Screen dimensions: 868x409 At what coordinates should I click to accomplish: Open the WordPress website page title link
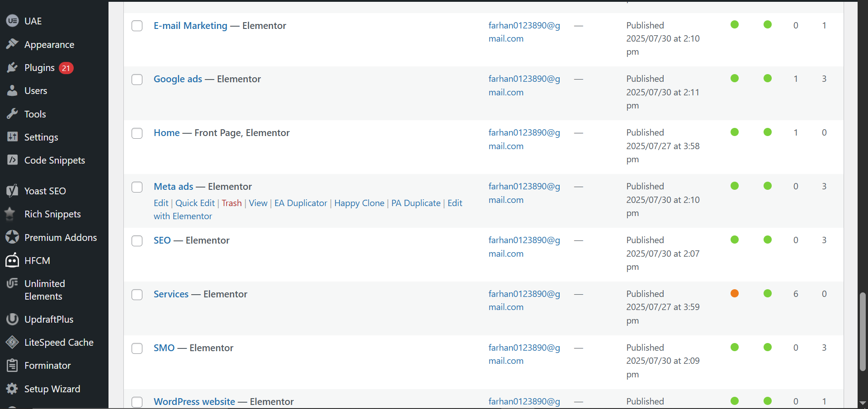coord(194,402)
